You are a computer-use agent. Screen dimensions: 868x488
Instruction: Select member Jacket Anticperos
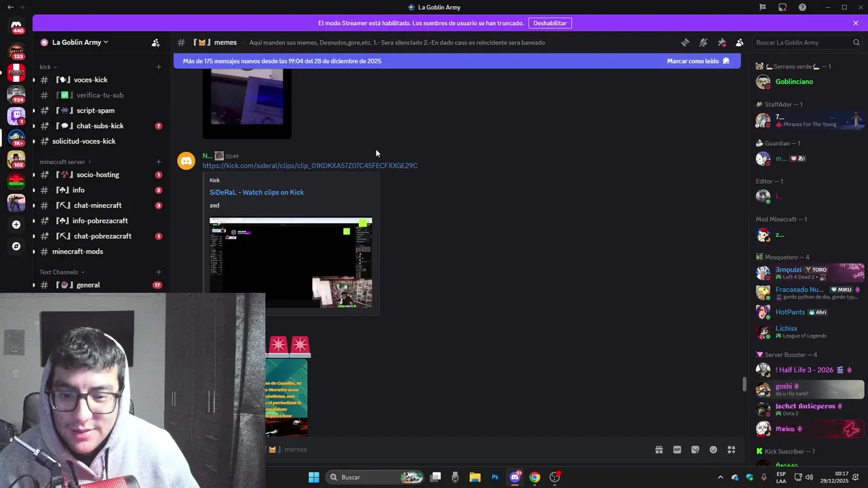807,409
